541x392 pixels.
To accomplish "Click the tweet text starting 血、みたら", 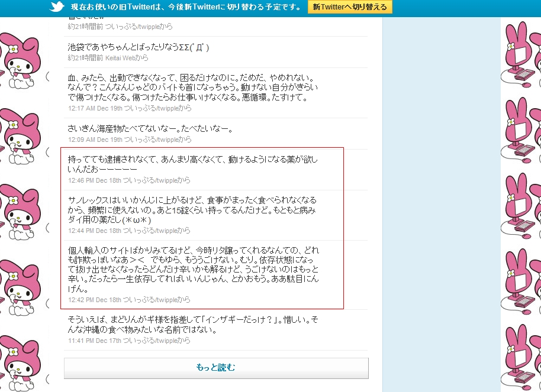I will 193,88.
